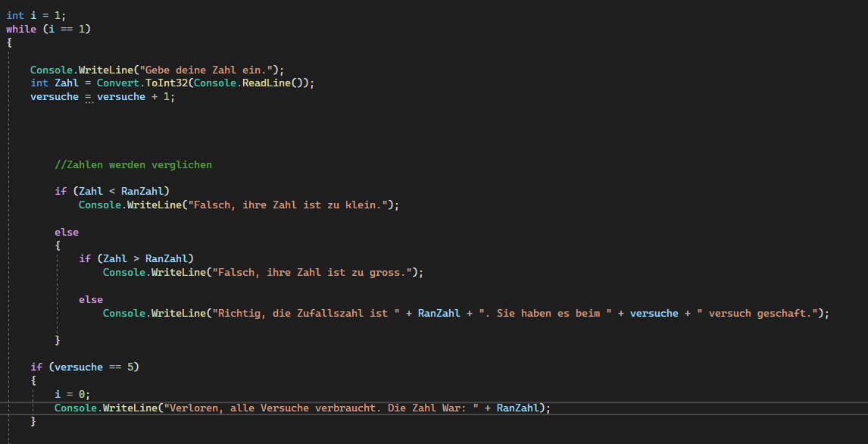Click the variable declaration 'int i = 1;'
Viewport: 868px width, 444px height.
[x=36, y=14]
